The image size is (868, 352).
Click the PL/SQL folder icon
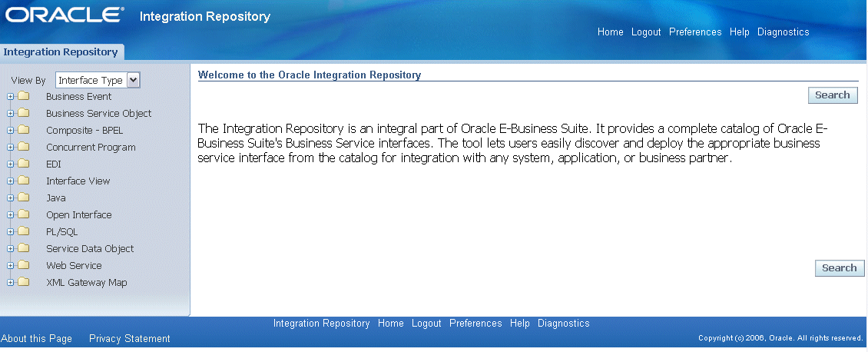(23, 231)
